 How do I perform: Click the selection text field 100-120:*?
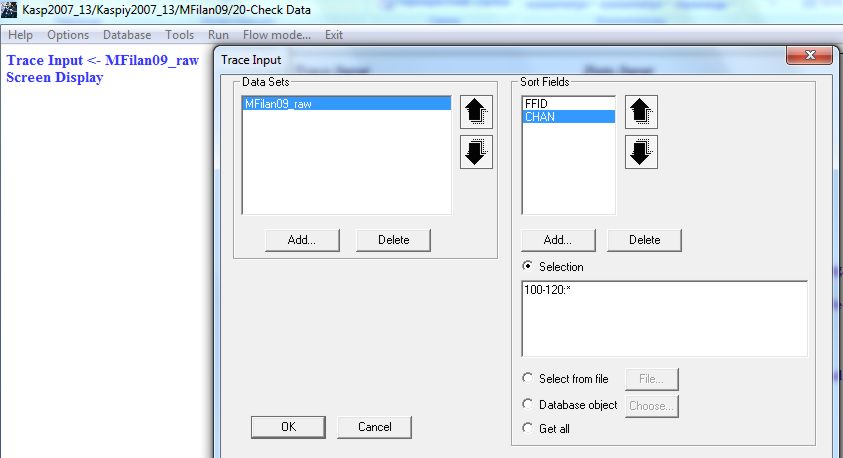(665, 318)
